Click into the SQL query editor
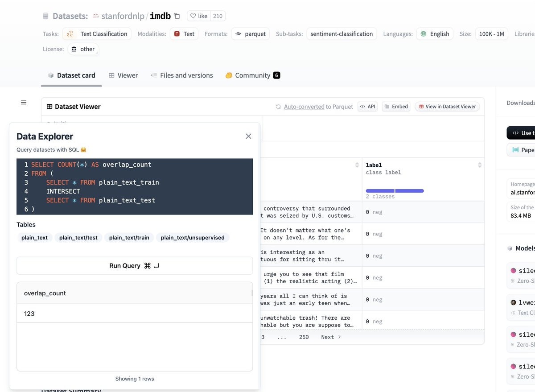535x392 pixels. coord(135,187)
